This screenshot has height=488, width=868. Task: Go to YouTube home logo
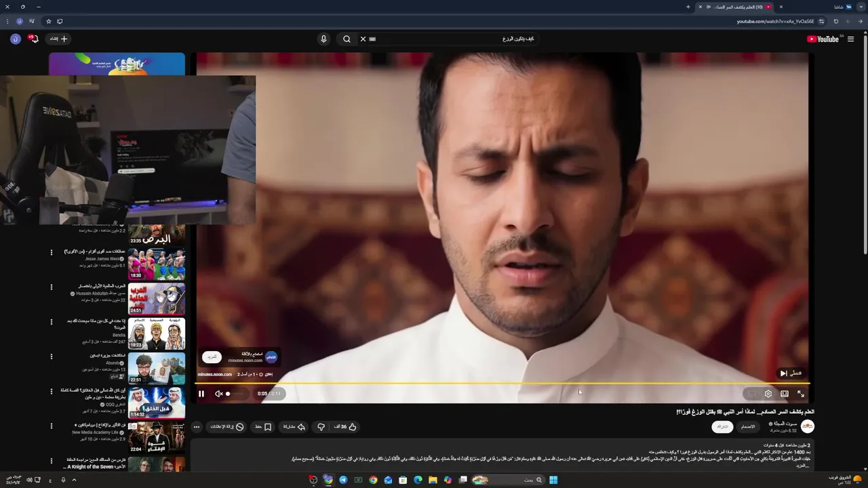tap(823, 39)
